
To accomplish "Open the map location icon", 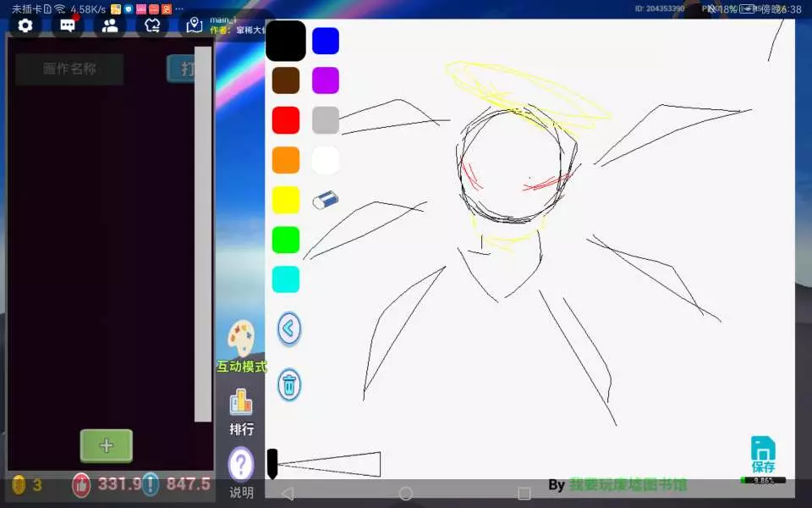I will click(x=195, y=25).
